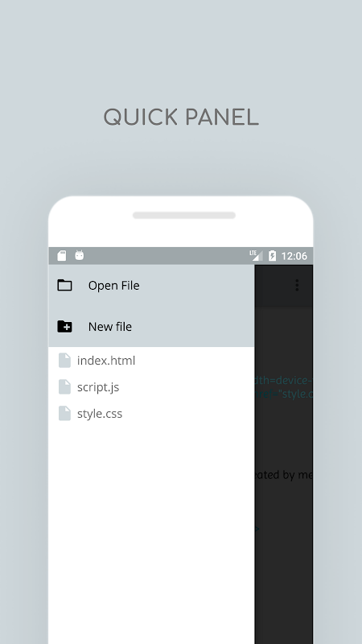Click the New file plus-folder icon
This screenshot has height=644, width=362.
(64, 326)
